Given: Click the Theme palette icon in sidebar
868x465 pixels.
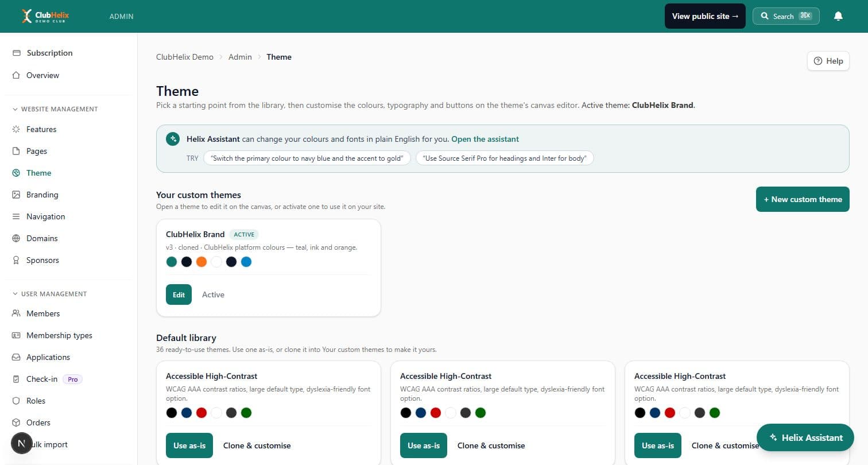Looking at the screenshot, I should [x=16, y=173].
